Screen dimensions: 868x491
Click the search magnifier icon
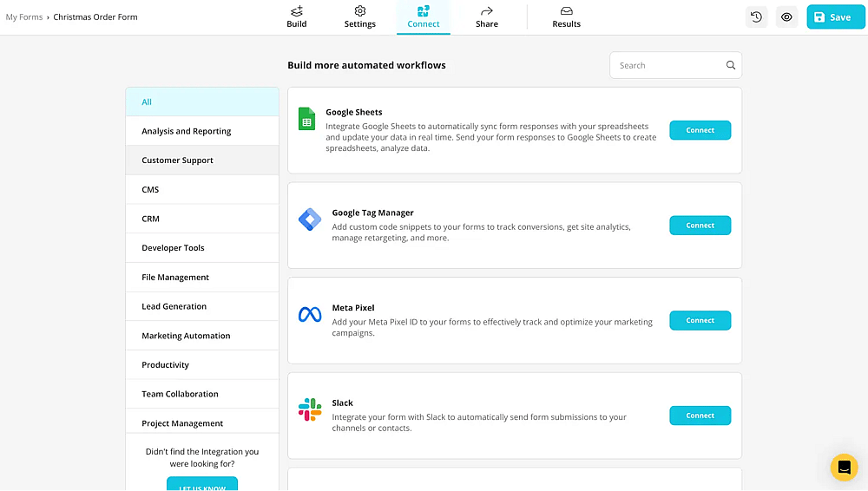click(x=731, y=65)
